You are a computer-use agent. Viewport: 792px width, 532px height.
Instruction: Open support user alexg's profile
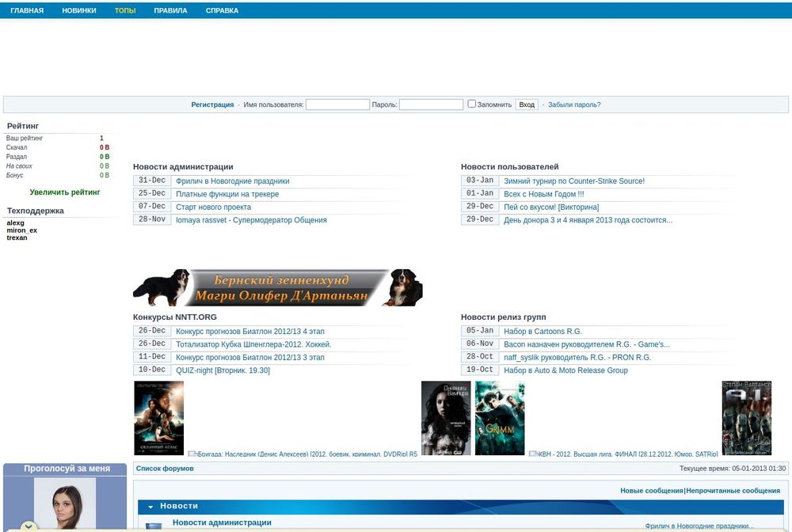point(15,222)
